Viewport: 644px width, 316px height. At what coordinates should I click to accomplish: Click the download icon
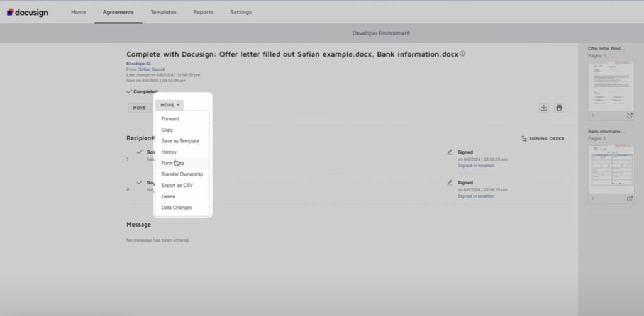[544, 108]
